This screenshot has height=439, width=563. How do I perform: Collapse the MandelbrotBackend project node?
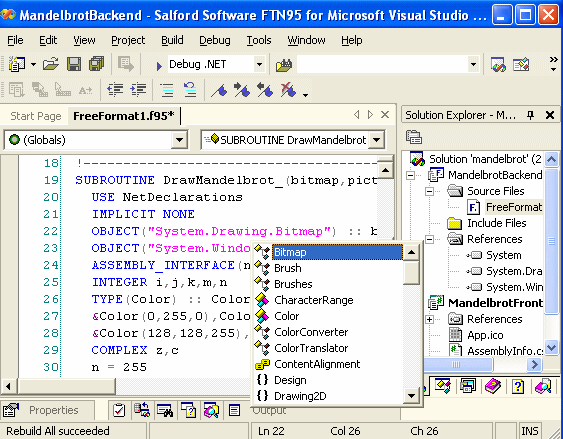coord(410,175)
